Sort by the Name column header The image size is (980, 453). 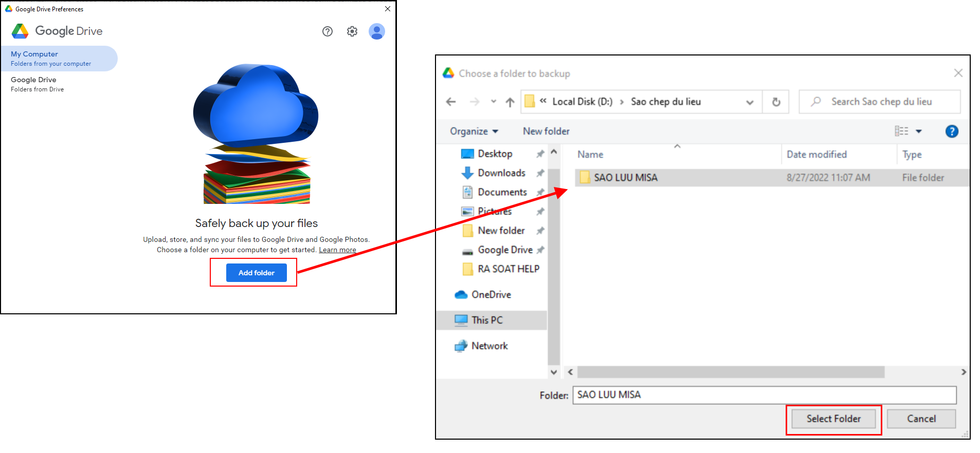(x=590, y=155)
